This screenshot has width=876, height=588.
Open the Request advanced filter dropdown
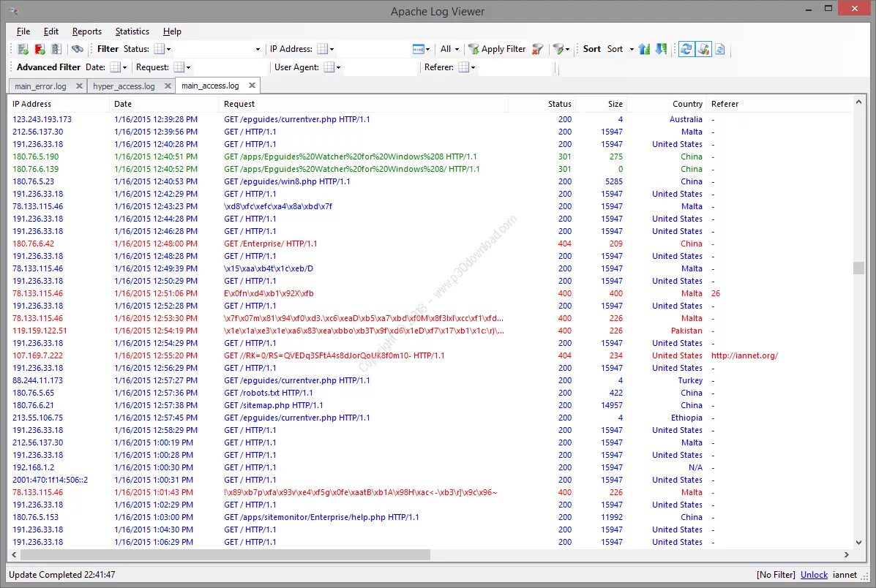click(x=182, y=67)
